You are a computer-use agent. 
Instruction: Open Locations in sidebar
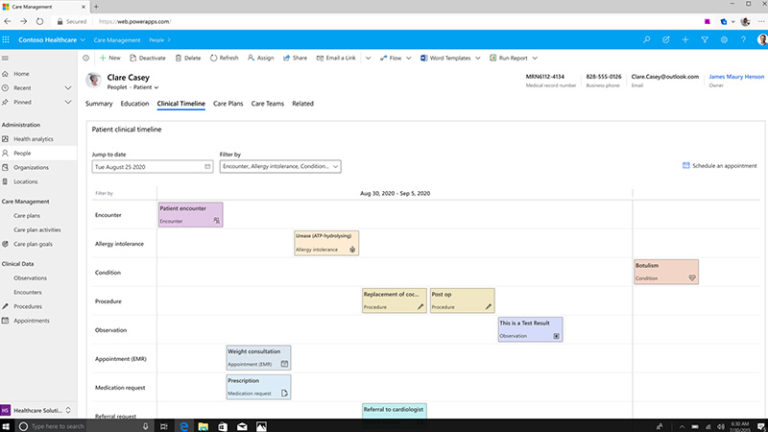[25, 182]
